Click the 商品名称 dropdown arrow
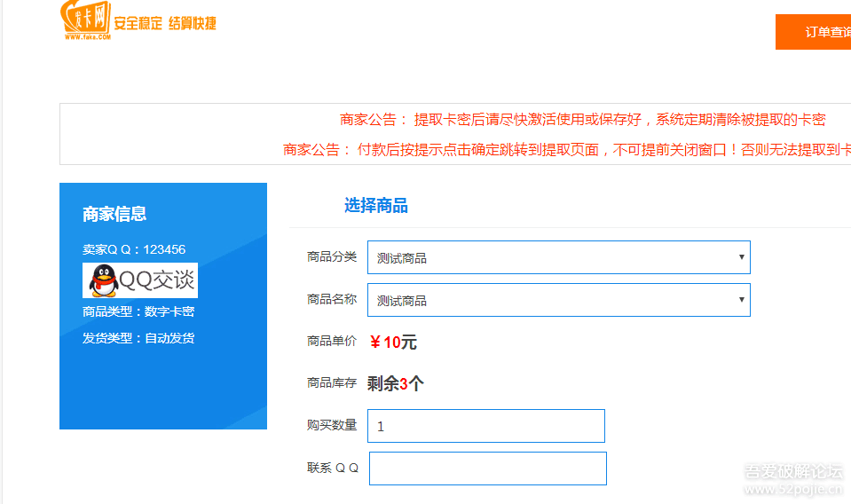851x504 pixels. pyautogui.click(x=741, y=299)
